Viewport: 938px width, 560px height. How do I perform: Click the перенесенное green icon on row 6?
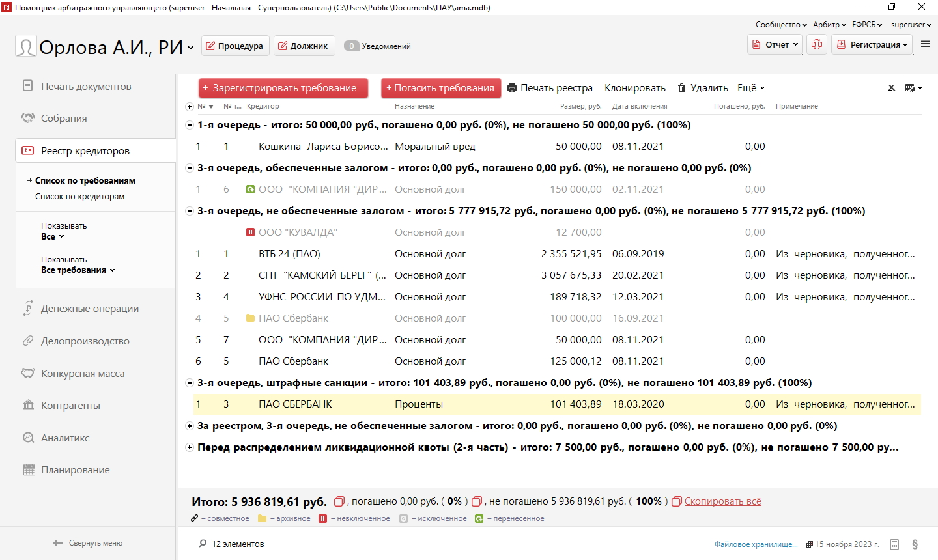(x=250, y=189)
